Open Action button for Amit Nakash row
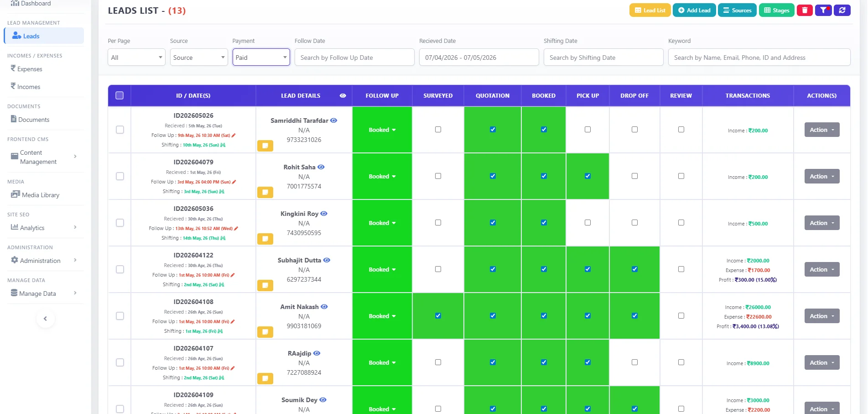The width and height of the screenshot is (868, 414). pos(821,316)
